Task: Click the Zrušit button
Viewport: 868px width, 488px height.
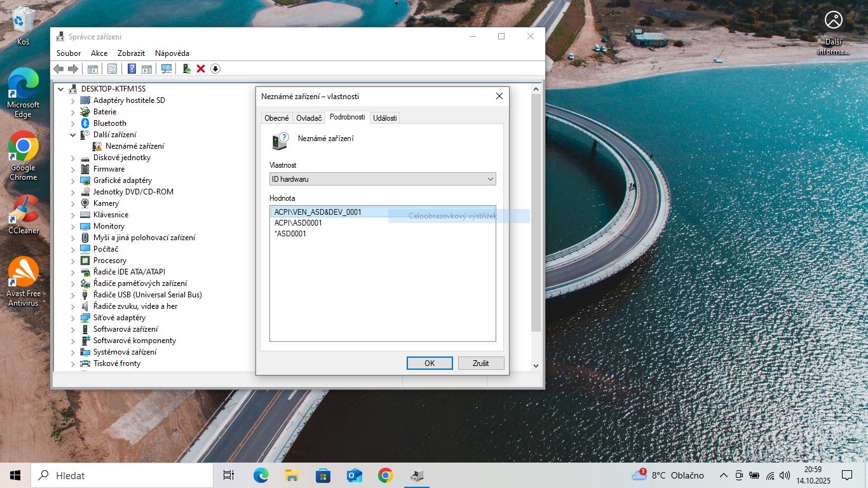Action: (x=481, y=363)
